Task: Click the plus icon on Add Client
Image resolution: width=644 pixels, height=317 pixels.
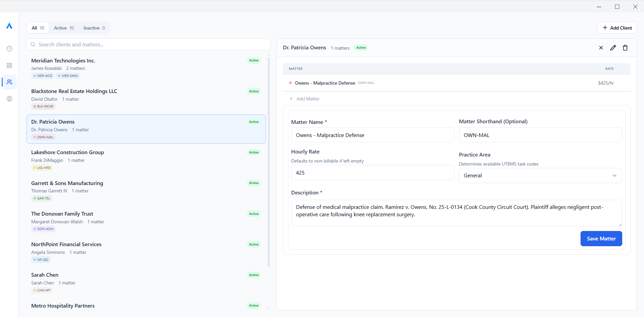Action: [605, 28]
